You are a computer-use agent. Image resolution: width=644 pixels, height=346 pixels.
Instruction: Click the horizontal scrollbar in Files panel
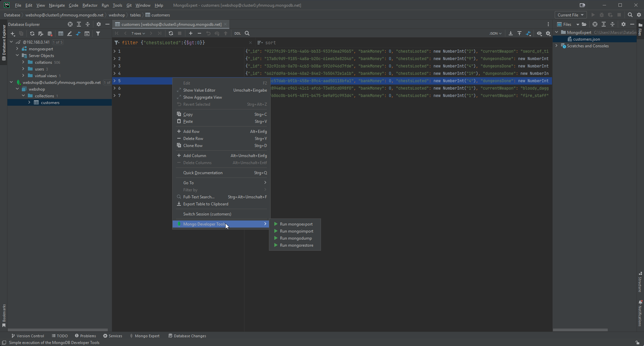(x=580, y=330)
